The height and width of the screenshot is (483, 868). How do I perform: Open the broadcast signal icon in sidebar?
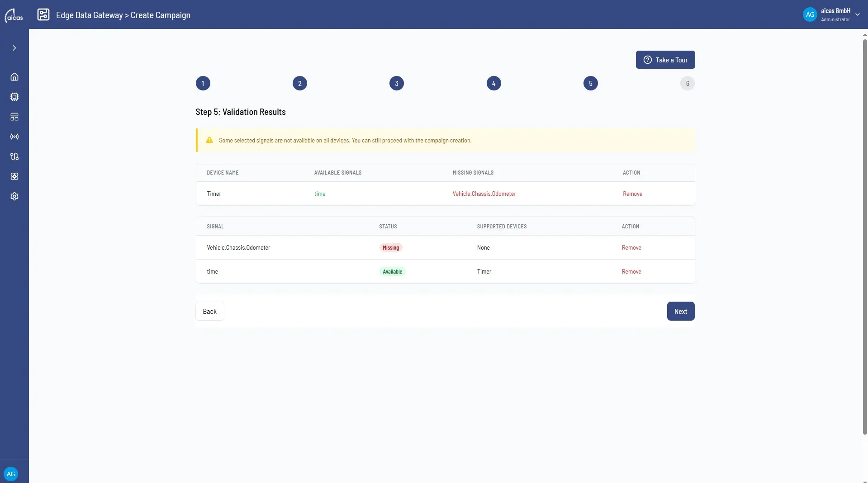(x=14, y=137)
